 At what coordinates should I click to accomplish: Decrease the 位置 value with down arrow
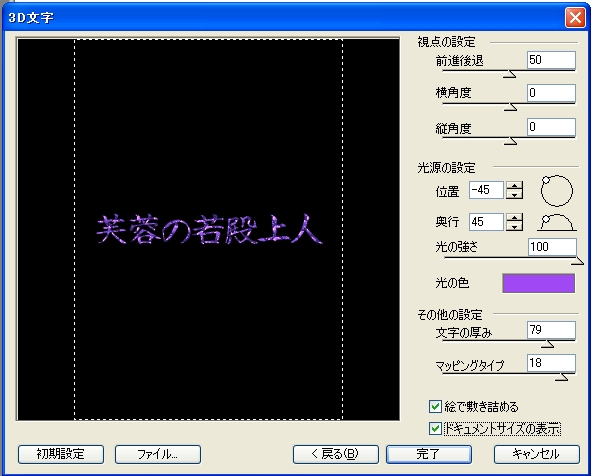(x=514, y=195)
